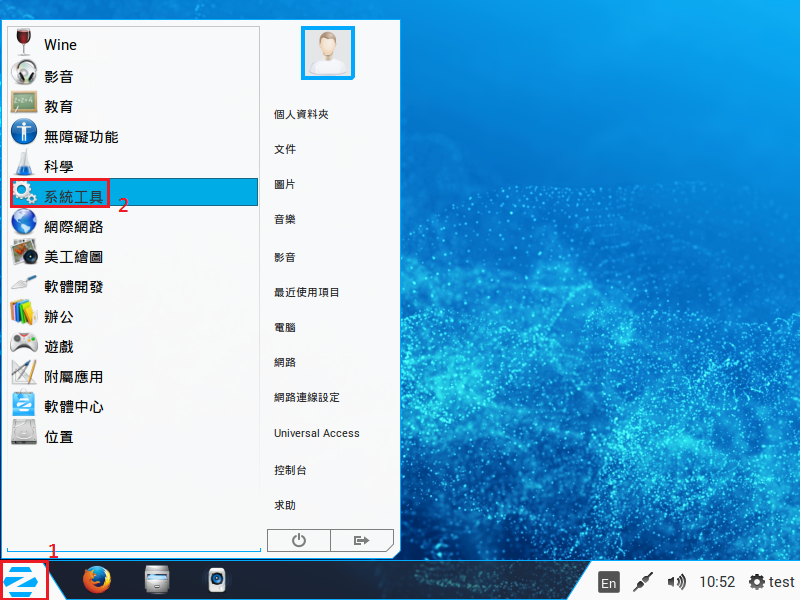
Task: Open the 教育 menu category
Action: (x=134, y=106)
